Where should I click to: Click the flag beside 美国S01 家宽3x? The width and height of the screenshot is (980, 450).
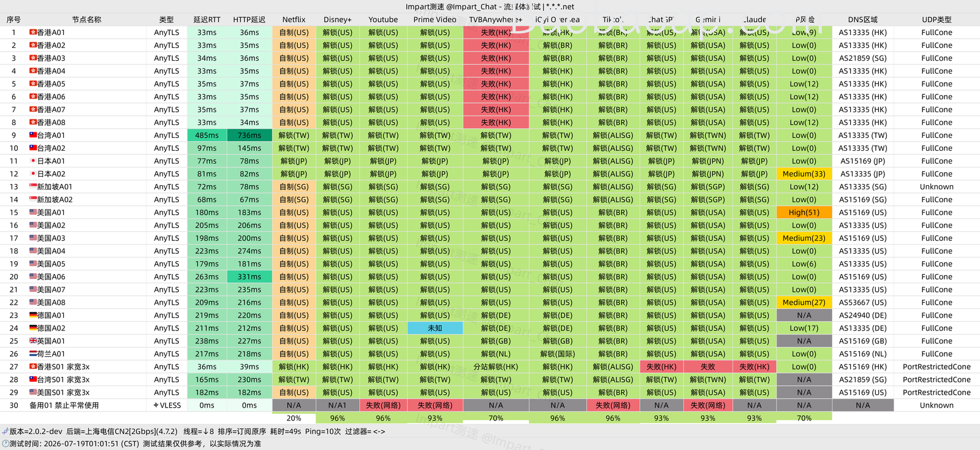33,393
